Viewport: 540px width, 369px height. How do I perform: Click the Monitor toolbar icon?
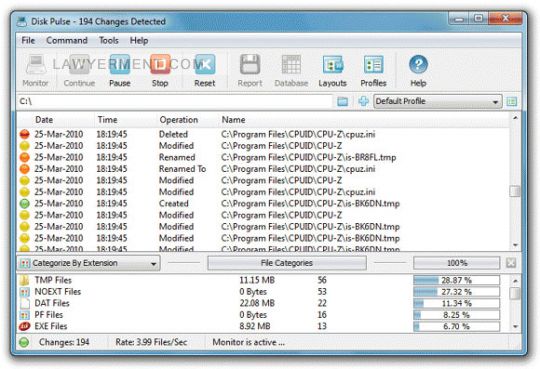click(x=35, y=64)
